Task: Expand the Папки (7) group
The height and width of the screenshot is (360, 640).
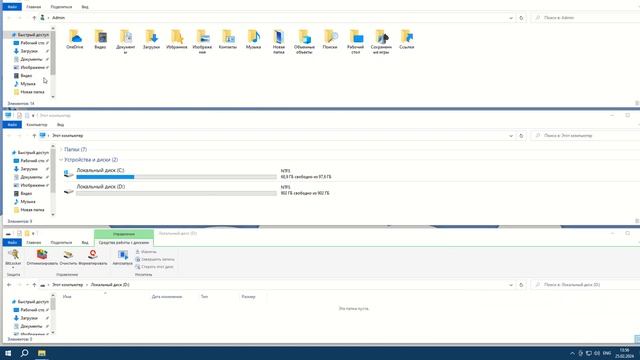Action: [x=61, y=149]
